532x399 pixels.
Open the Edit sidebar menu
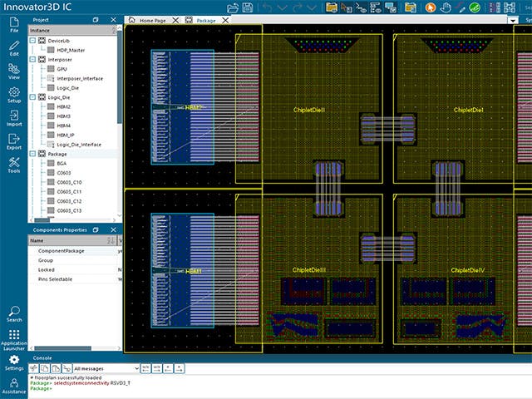pos(14,48)
